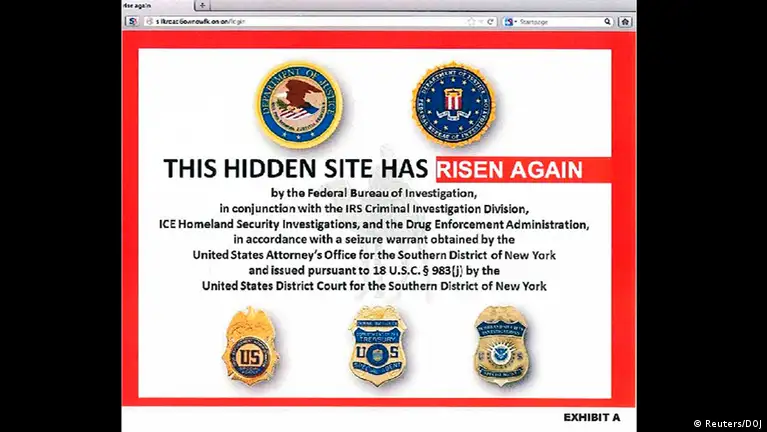Click the search magnifier icon
The width and height of the screenshot is (767, 432).
point(607,22)
